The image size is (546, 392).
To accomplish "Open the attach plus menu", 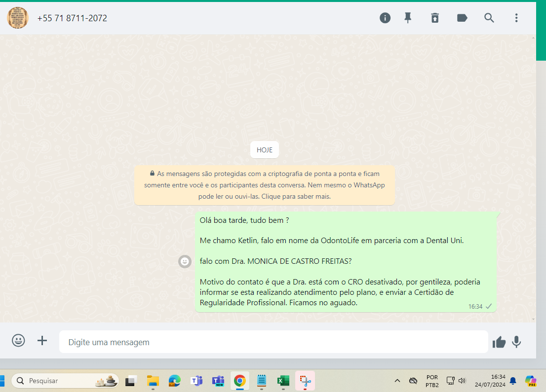I will click(x=42, y=341).
